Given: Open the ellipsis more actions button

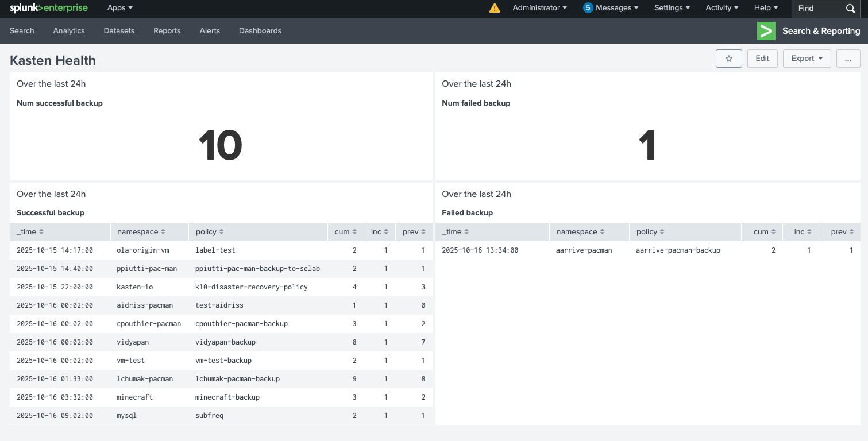Looking at the screenshot, I should (x=848, y=59).
